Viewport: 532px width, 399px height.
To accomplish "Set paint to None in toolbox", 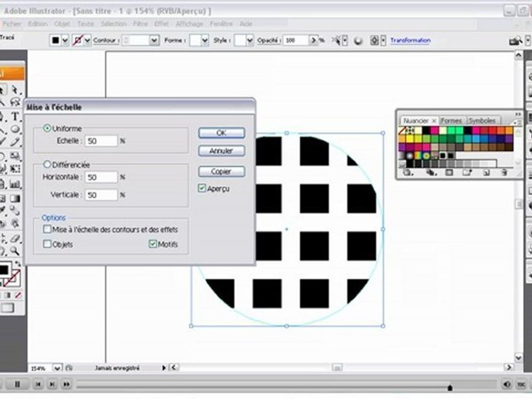I will [18, 295].
